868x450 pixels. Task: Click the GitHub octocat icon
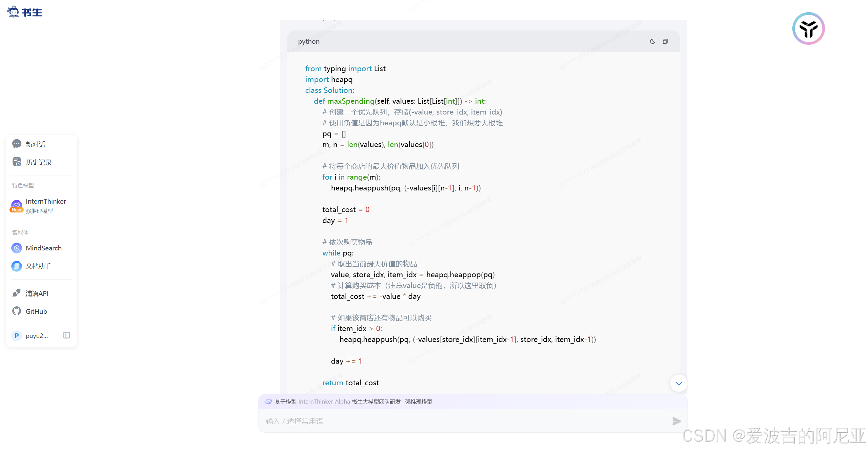click(x=17, y=311)
